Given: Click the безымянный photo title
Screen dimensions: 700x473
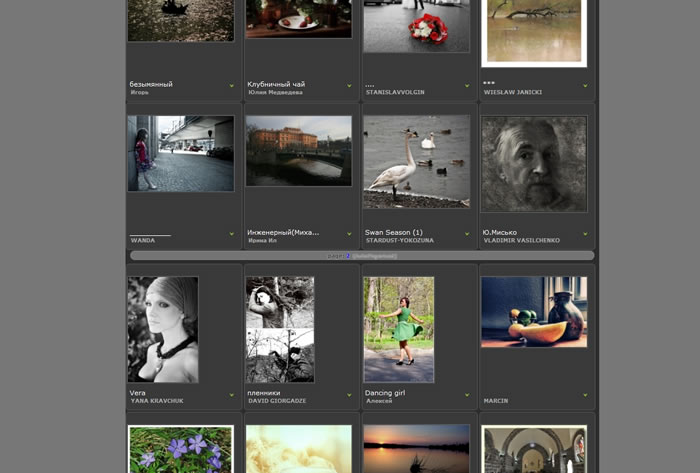Looking at the screenshot, I should click(151, 84).
